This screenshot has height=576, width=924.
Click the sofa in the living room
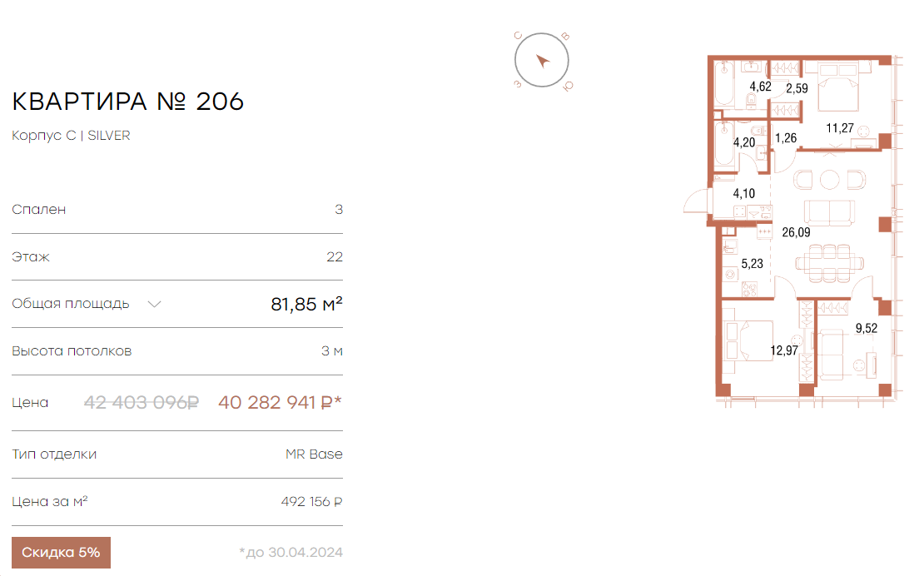[828, 211]
